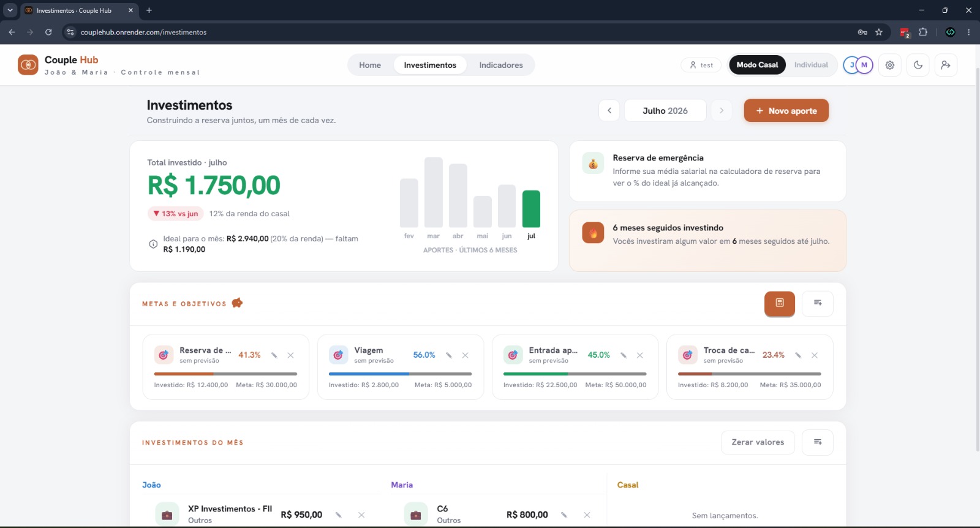980x528 pixels.
Task: Open the browser three-dot menu
Action: (x=968, y=32)
